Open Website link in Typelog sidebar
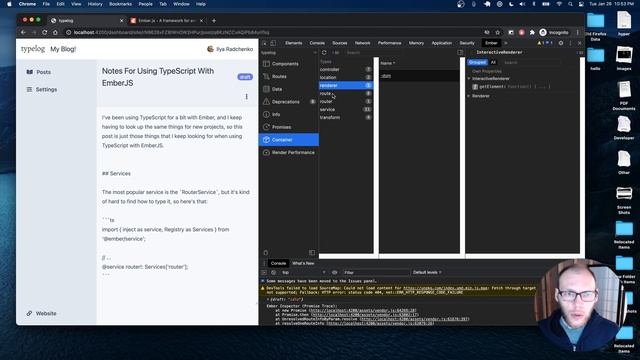640x360 pixels. click(42, 313)
